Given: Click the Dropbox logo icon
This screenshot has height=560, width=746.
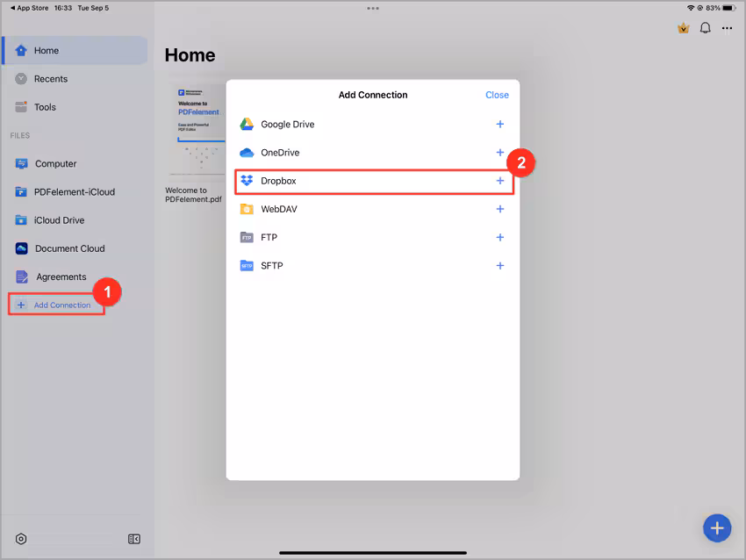Looking at the screenshot, I should point(247,180).
